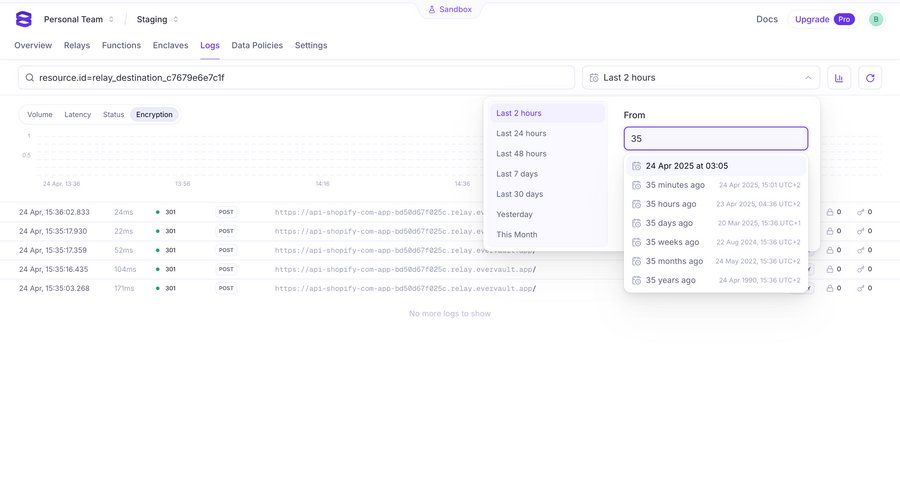The width and height of the screenshot is (900, 484).
Task: Open the chart toggle bar-graph icon
Action: (x=839, y=78)
